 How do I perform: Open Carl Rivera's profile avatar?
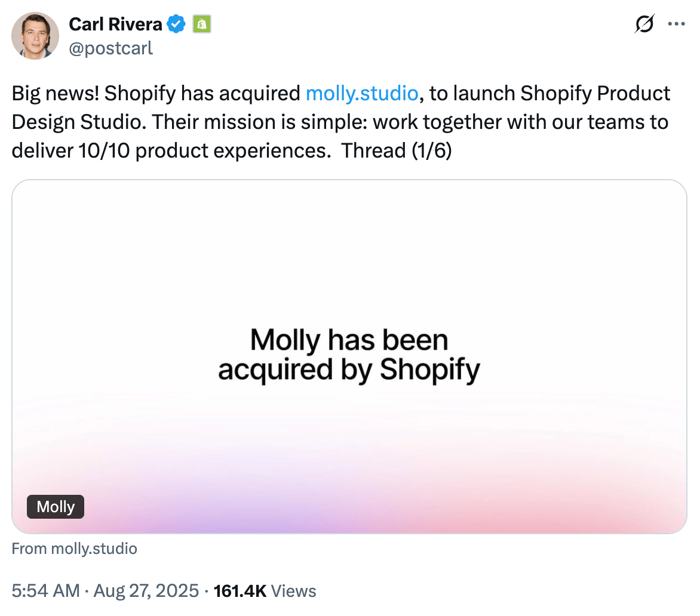click(x=35, y=36)
